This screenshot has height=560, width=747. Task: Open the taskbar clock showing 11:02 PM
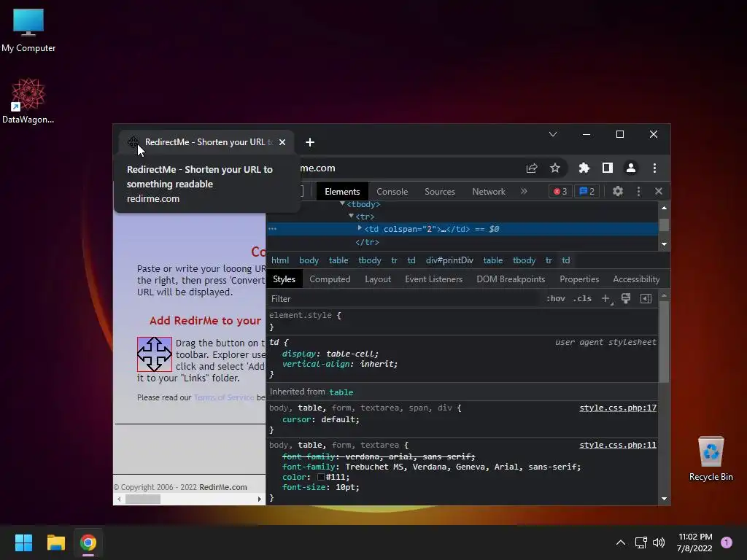point(694,542)
